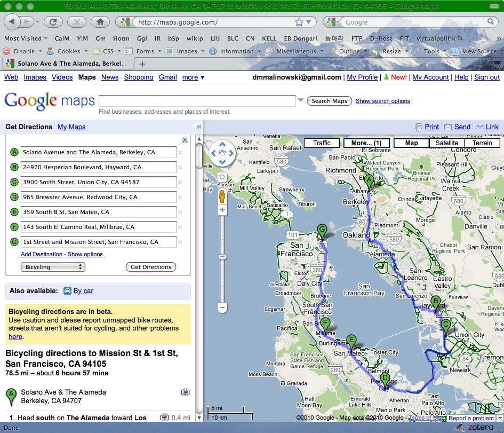Click the Print link above map

(x=431, y=127)
